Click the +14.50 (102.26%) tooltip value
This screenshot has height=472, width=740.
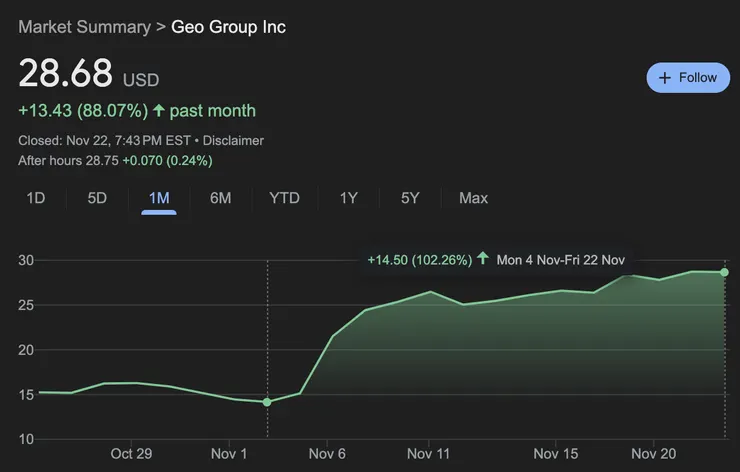(420, 260)
